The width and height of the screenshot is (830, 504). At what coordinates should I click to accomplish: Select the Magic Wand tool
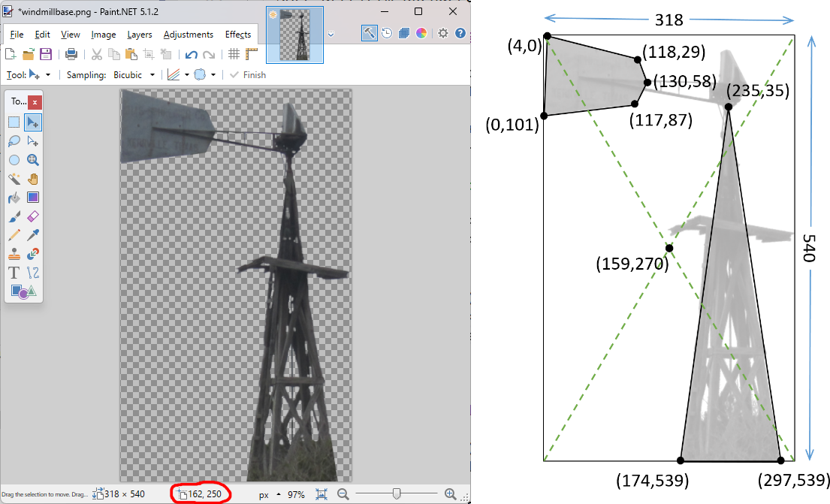click(x=14, y=179)
